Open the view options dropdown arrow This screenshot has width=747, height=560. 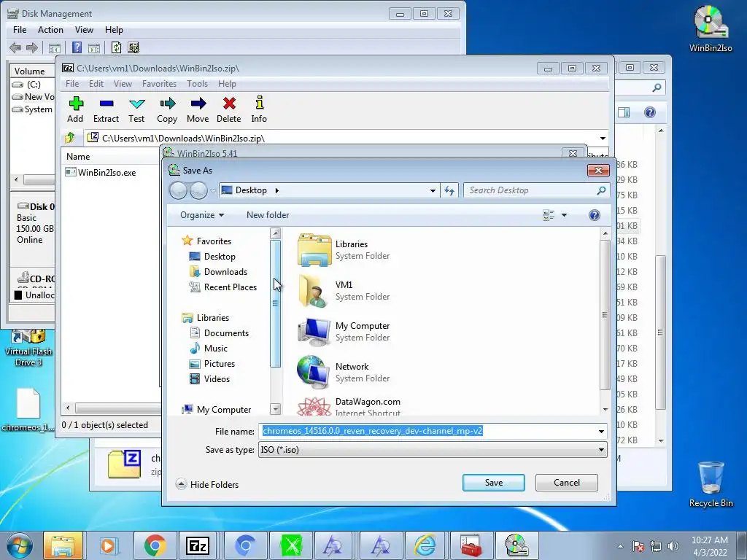[564, 215]
